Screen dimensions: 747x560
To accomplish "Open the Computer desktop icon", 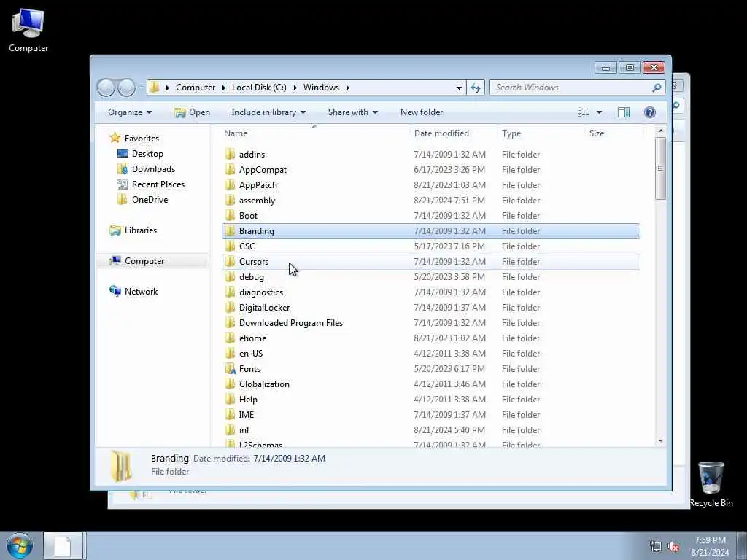I will pos(28,29).
